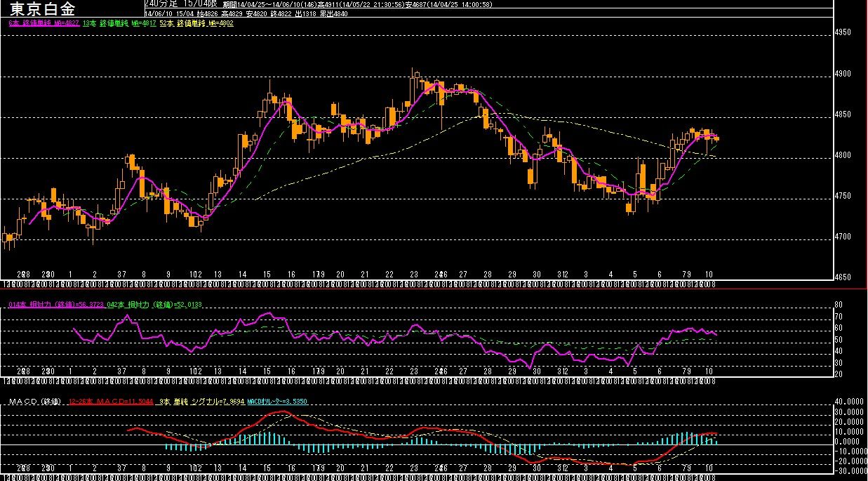Select the 9本 単純 シグナル legend

[202, 402]
